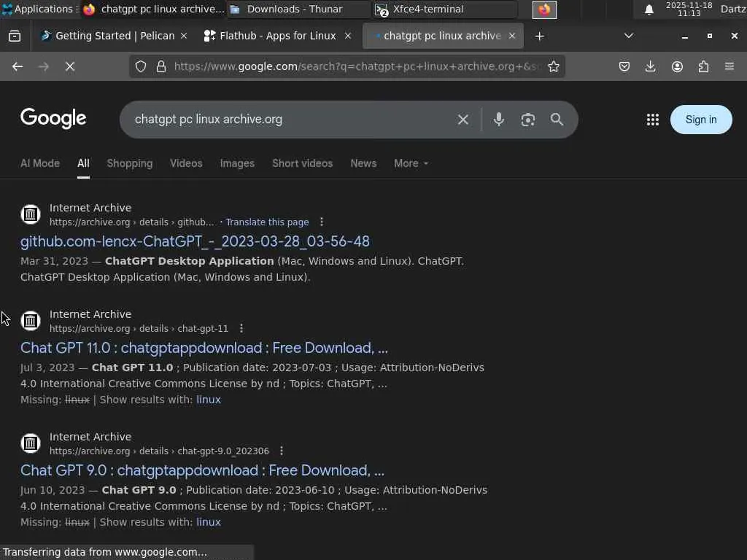Open the Firefox downloads panel
747x560 pixels.
[x=651, y=66]
